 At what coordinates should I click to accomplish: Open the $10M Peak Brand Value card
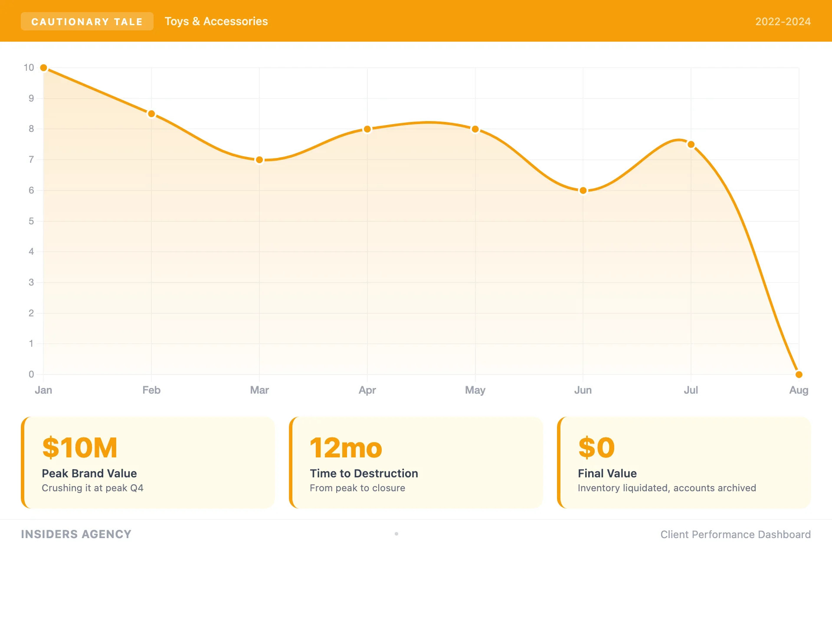pos(148,463)
